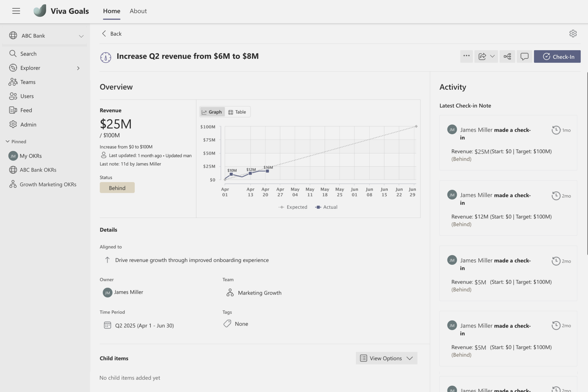The width and height of the screenshot is (588, 392).
Task: Open the aligned objective about onboarding experience
Action: (x=192, y=260)
